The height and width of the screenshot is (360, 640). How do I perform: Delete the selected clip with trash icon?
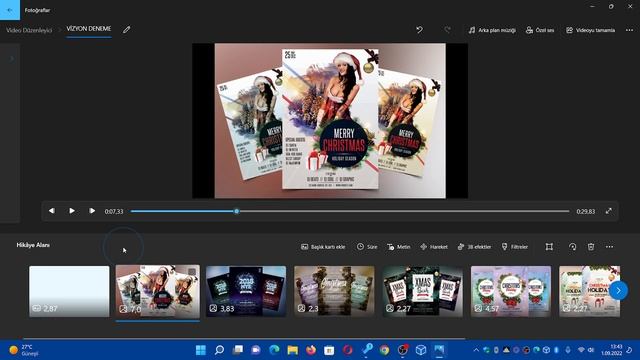[x=591, y=247]
